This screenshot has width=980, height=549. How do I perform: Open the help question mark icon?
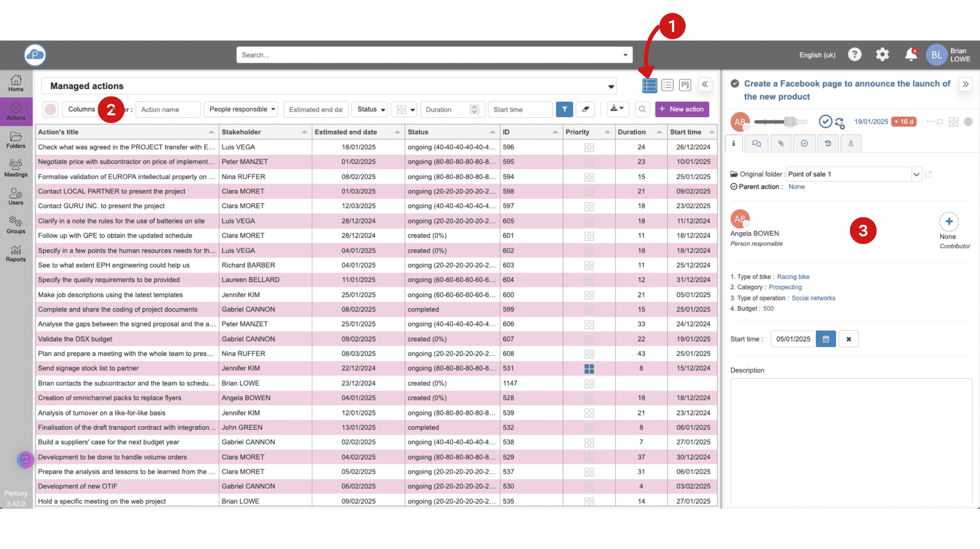[854, 54]
